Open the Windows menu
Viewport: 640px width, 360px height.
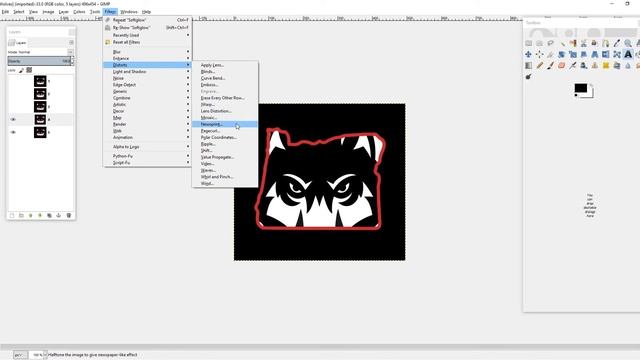point(129,12)
